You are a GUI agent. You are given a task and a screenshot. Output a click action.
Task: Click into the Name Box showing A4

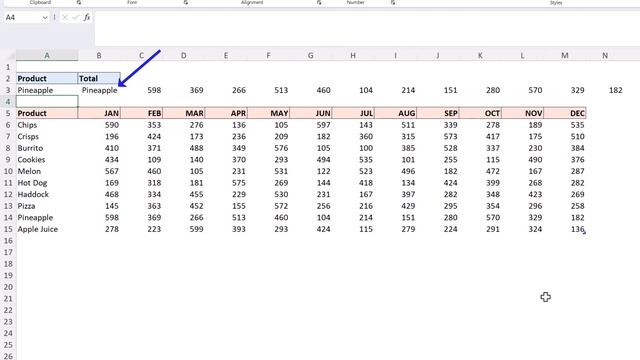[22, 18]
